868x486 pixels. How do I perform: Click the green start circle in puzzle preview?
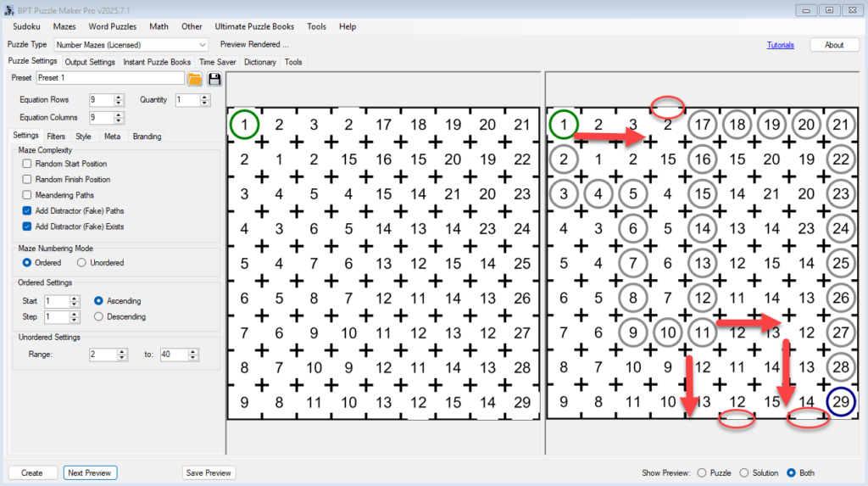pos(244,126)
